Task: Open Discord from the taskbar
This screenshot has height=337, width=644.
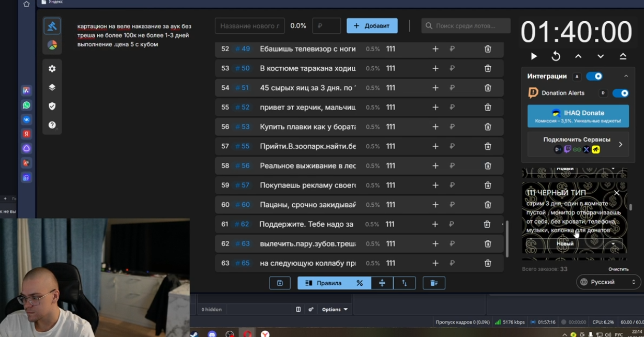Action: click(x=212, y=334)
